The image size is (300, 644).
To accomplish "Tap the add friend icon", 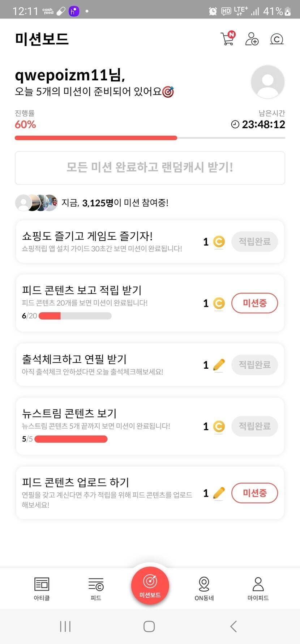I will coord(252,39).
